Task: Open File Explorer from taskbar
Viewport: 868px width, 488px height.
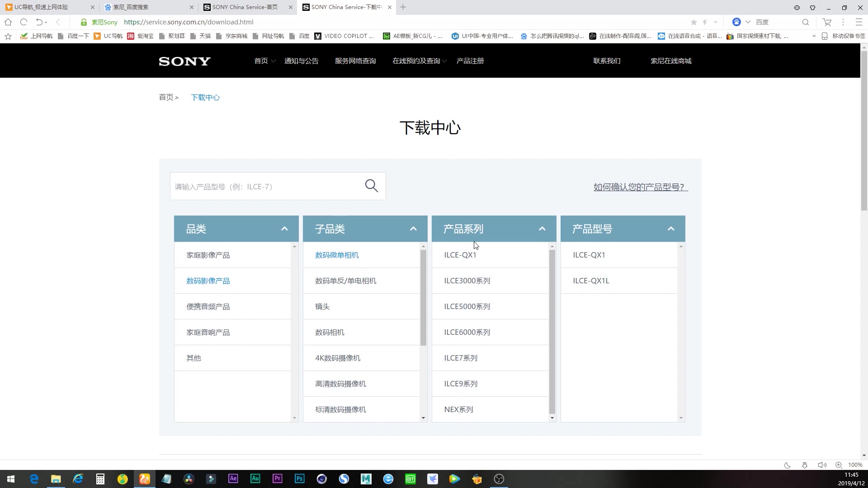Action: click(x=56, y=479)
